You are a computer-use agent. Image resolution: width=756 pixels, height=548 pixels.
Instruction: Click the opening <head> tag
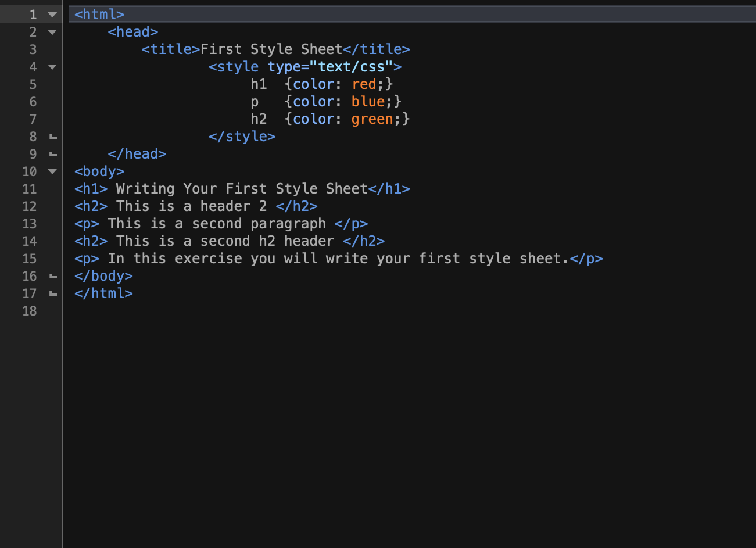[x=133, y=32]
